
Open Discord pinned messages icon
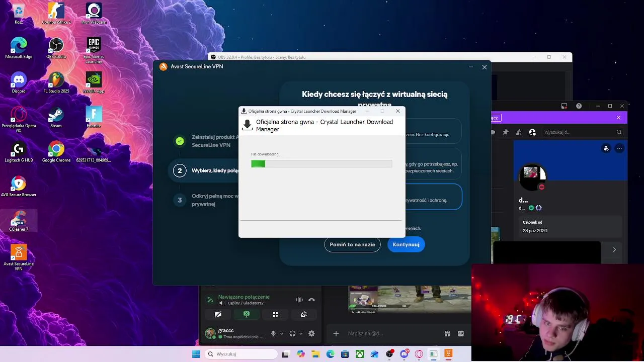pyautogui.click(x=506, y=132)
